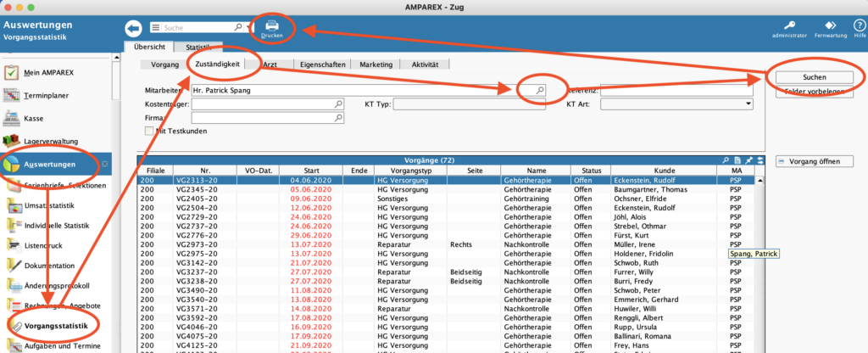Click the Suchen button
This screenshot has width=868, height=353.
(x=814, y=77)
